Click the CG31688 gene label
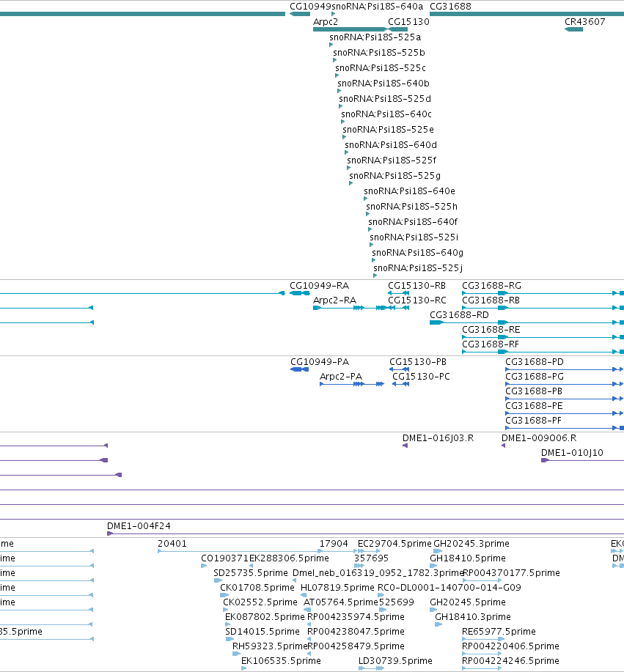The height and width of the screenshot is (672, 624). pos(450,7)
